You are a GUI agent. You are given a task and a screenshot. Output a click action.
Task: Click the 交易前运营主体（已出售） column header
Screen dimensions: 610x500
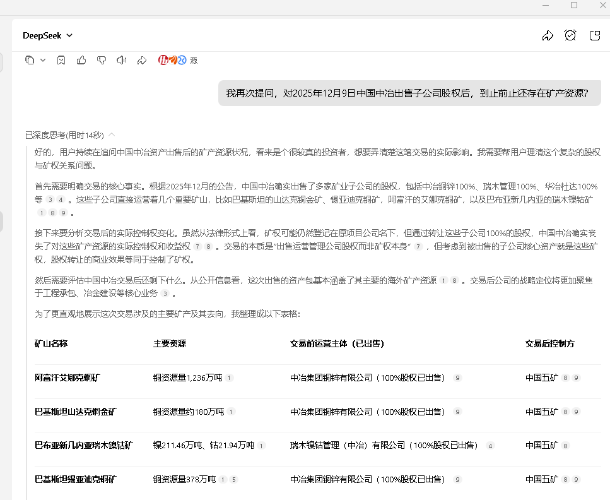[x=337, y=344]
